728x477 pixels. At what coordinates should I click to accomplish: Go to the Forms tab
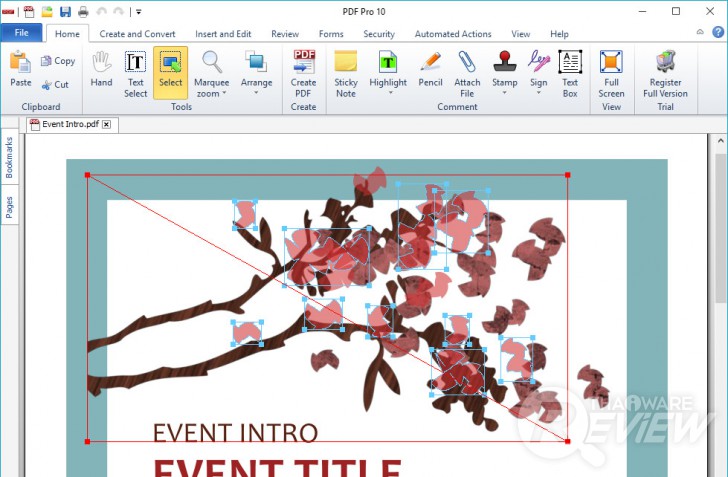[331, 34]
